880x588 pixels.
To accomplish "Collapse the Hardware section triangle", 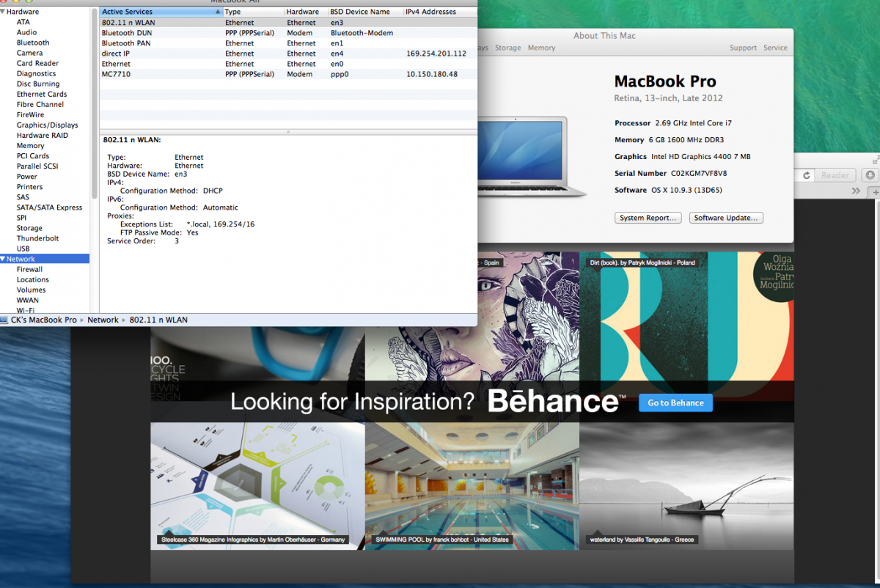I will 3,12.
